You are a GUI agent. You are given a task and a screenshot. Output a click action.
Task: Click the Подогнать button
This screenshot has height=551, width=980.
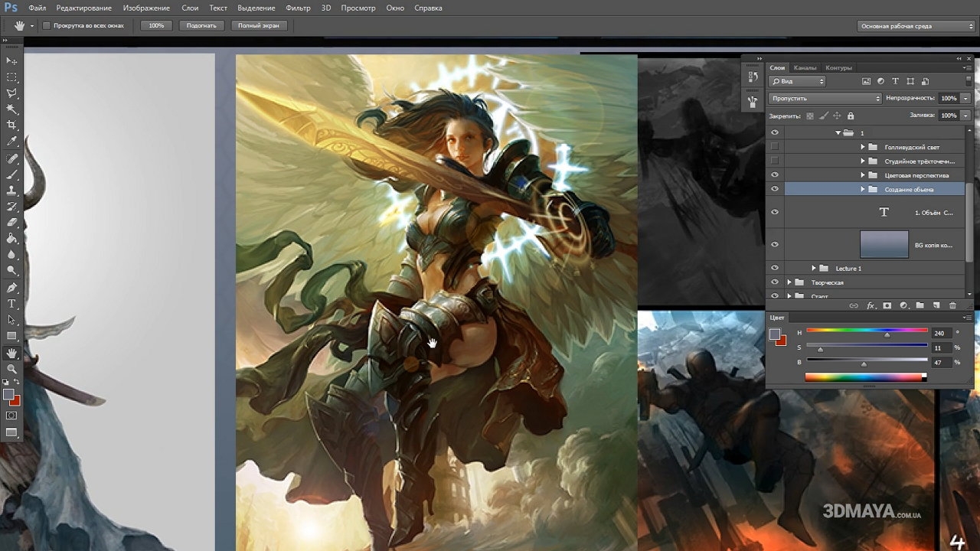pyautogui.click(x=201, y=26)
